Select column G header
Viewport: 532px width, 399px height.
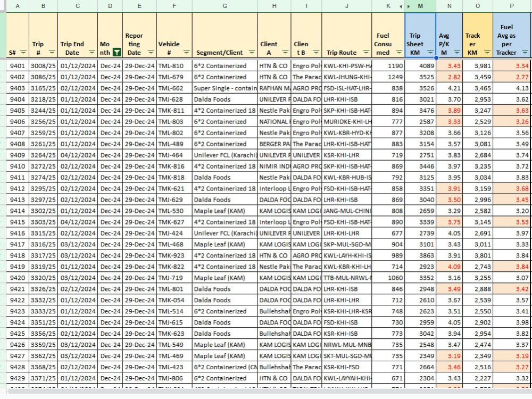tap(225, 6)
